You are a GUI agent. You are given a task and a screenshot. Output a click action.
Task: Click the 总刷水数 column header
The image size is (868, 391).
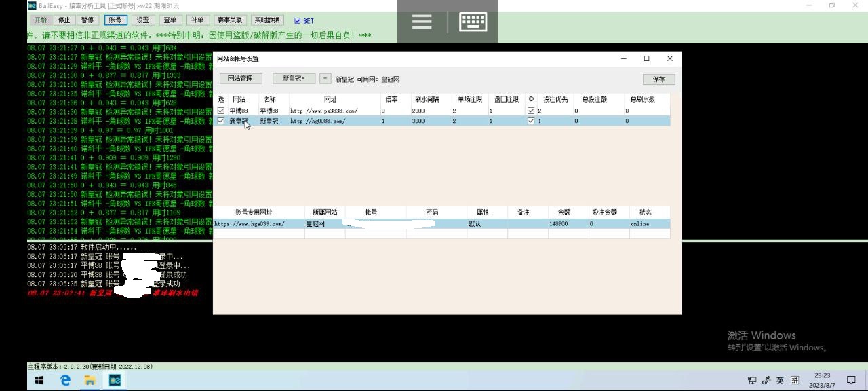tap(642, 99)
